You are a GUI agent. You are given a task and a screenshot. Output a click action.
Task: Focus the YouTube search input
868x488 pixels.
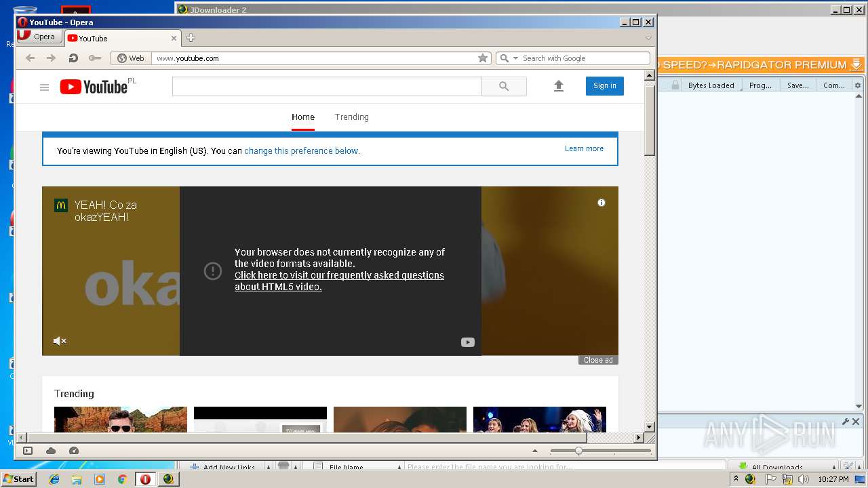pos(327,86)
